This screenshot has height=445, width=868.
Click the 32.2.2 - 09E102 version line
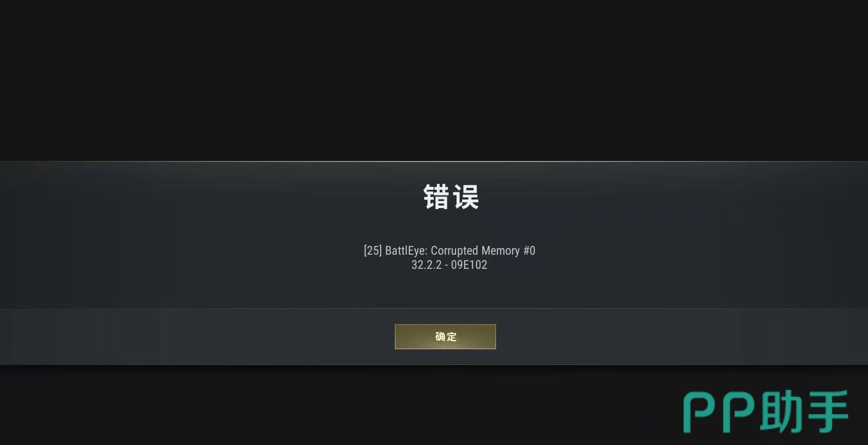pos(449,265)
